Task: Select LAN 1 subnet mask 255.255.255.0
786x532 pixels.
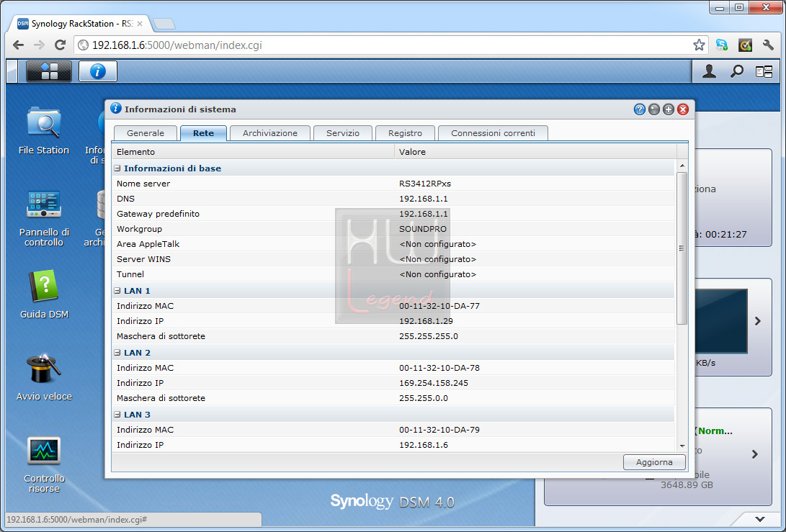Action: [x=429, y=336]
